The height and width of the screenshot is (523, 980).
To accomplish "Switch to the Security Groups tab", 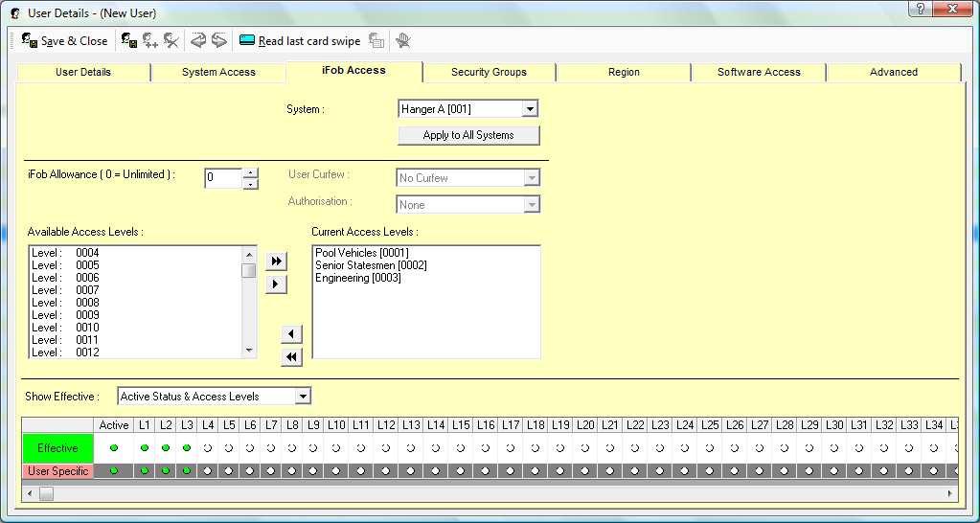I will coord(489,72).
